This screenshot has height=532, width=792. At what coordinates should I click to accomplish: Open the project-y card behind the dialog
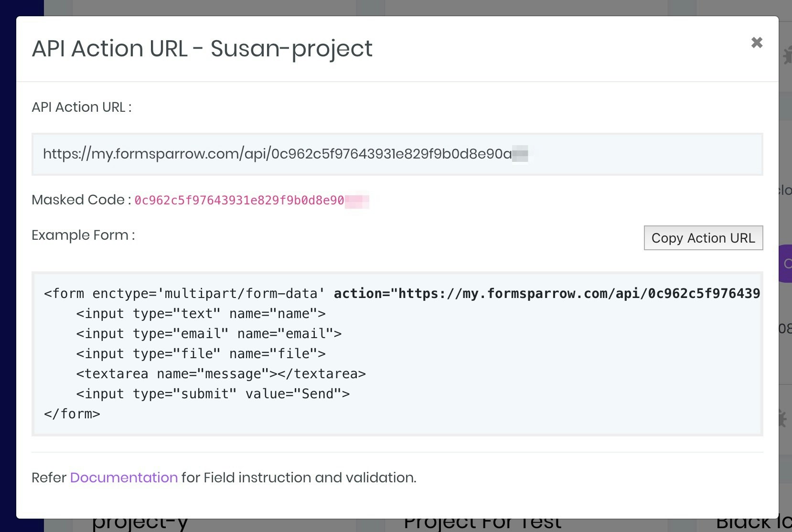pyautogui.click(x=140, y=524)
